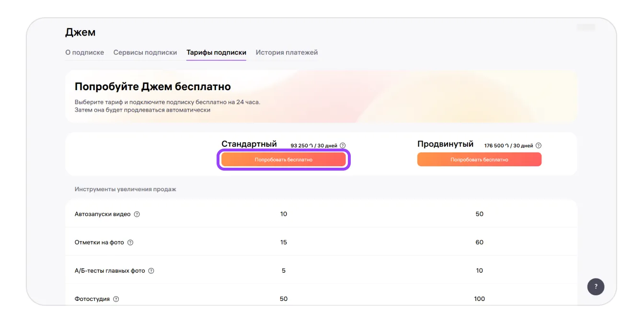Image resolution: width=644 pixels, height=323 pixels.
Task: Click the Отметки на фото question icon
Action: pyautogui.click(x=130, y=242)
